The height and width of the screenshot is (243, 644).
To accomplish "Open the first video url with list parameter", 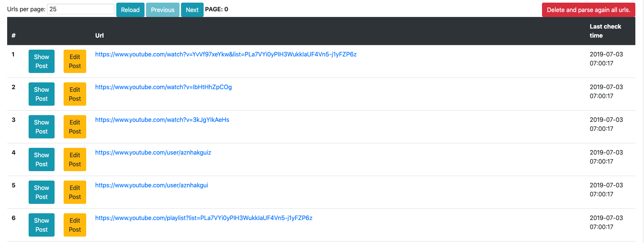I will pyautogui.click(x=226, y=54).
